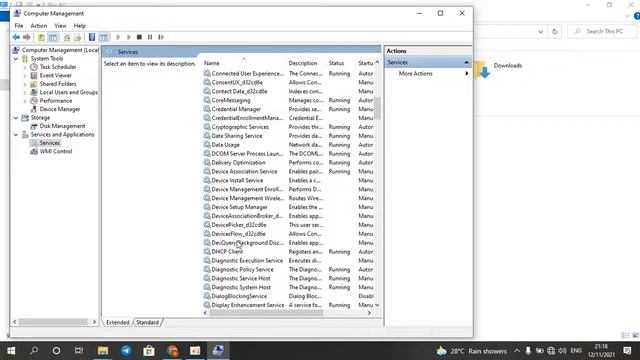Click the Restart Service icon

161,37
